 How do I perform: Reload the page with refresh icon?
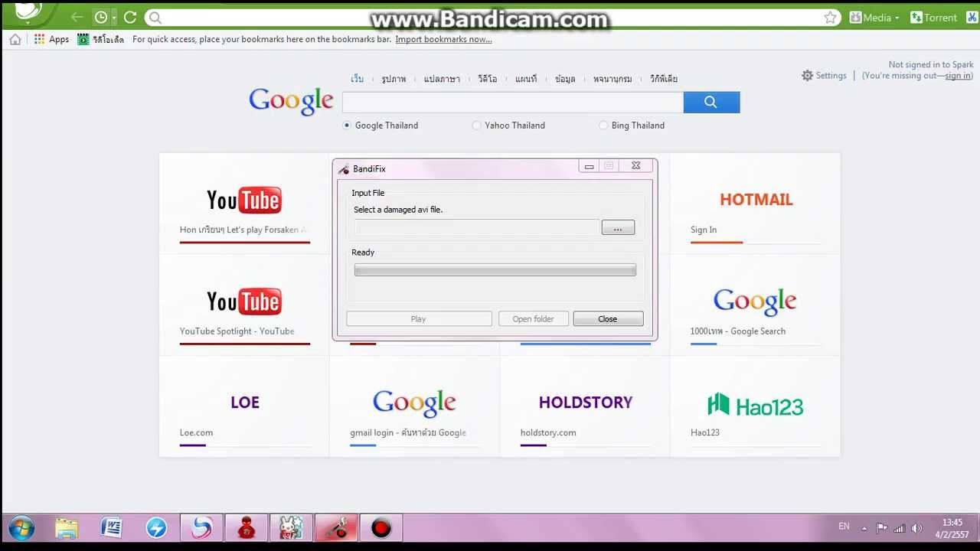[x=130, y=17]
